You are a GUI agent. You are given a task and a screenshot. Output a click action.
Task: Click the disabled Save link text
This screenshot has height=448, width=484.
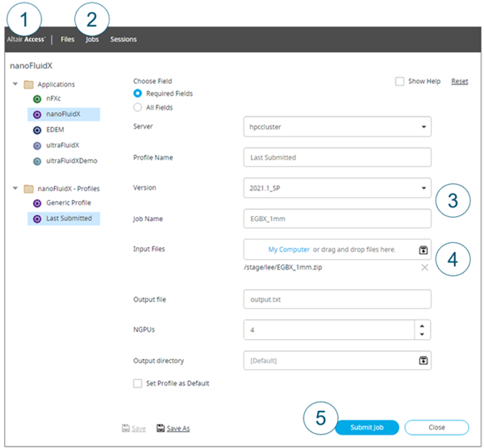click(x=139, y=429)
